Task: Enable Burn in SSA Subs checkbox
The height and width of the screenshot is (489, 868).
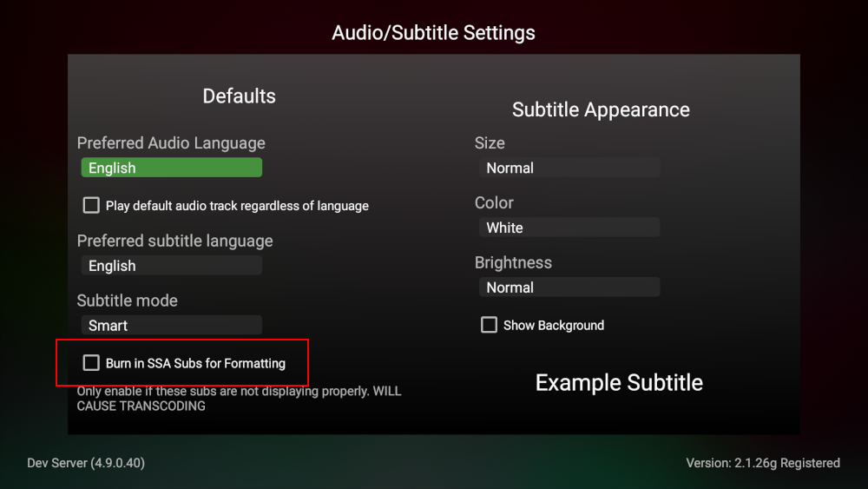Action: click(x=91, y=363)
